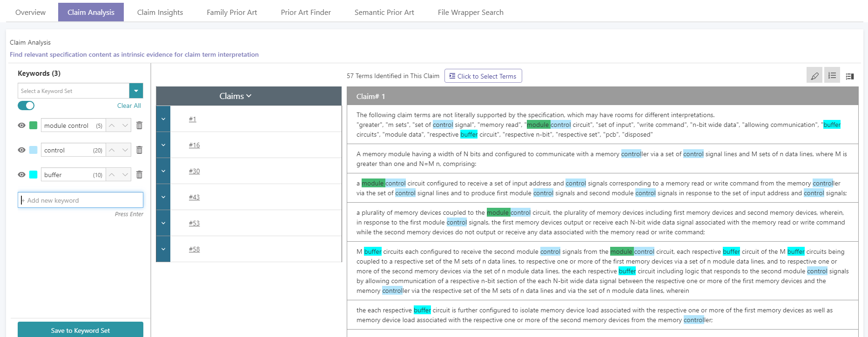Hide control keyword highlighting
The height and width of the screenshot is (337, 868).
click(21, 150)
